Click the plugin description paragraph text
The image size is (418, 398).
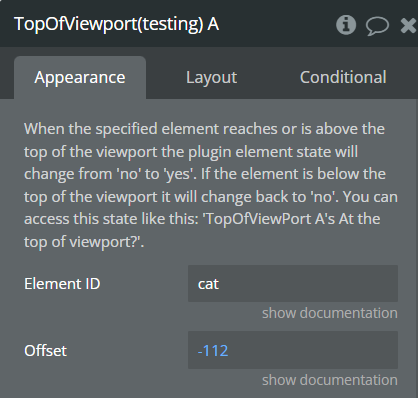point(211,185)
